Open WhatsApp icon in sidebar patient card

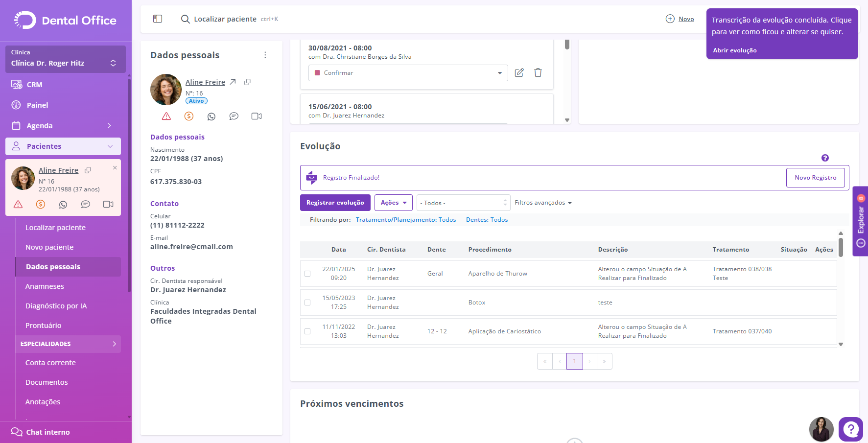[63, 205]
